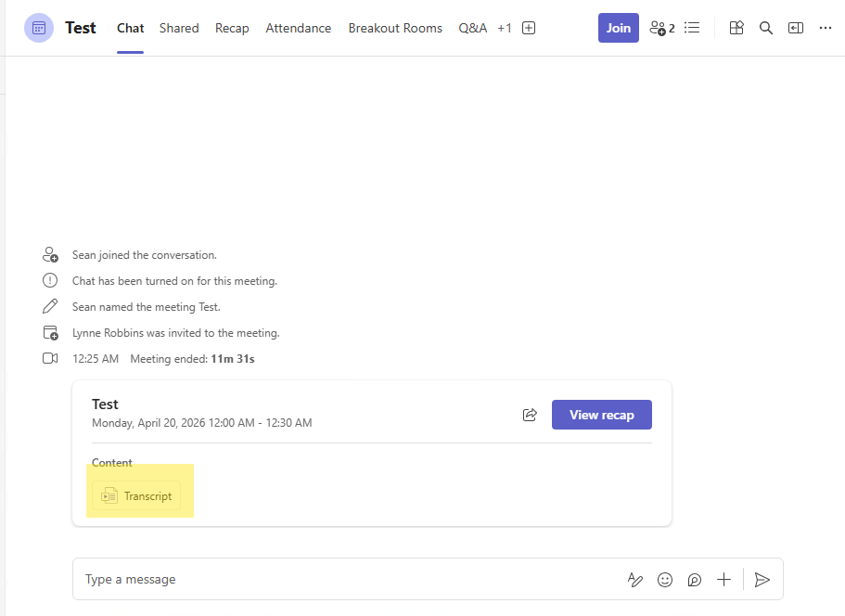Add a tab with the plus icon
This screenshot has height=616, width=845.
[x=529, y=28]
